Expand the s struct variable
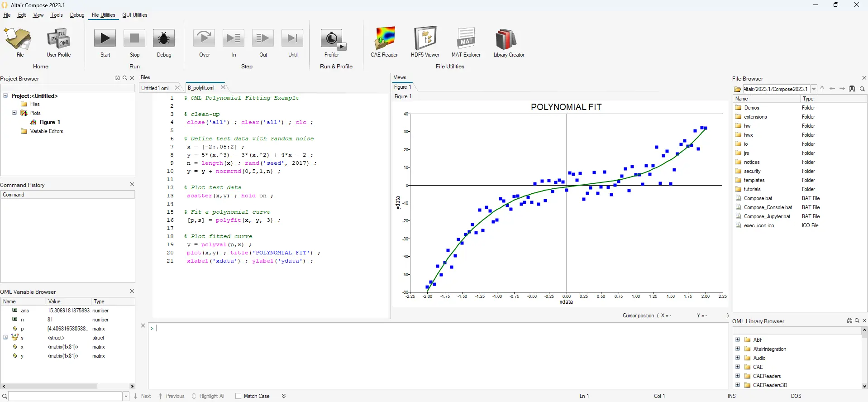 click(x=5, y=338)
